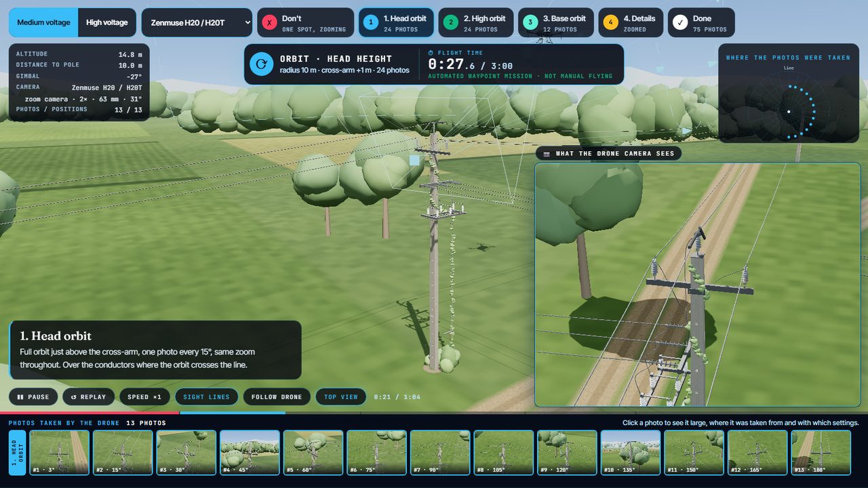
Task: Click the red X Don't step icon
Action: [x=269, y=22]
